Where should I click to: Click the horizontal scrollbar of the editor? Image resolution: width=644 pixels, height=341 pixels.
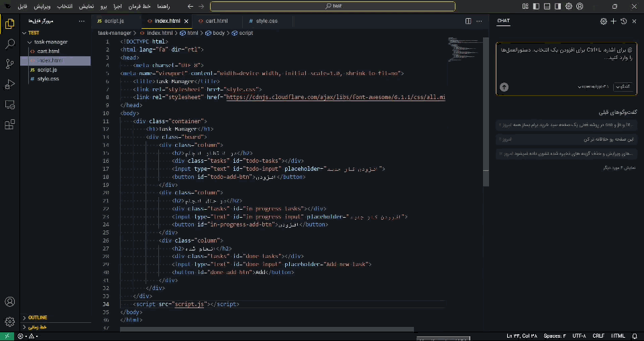coord(267,329)
